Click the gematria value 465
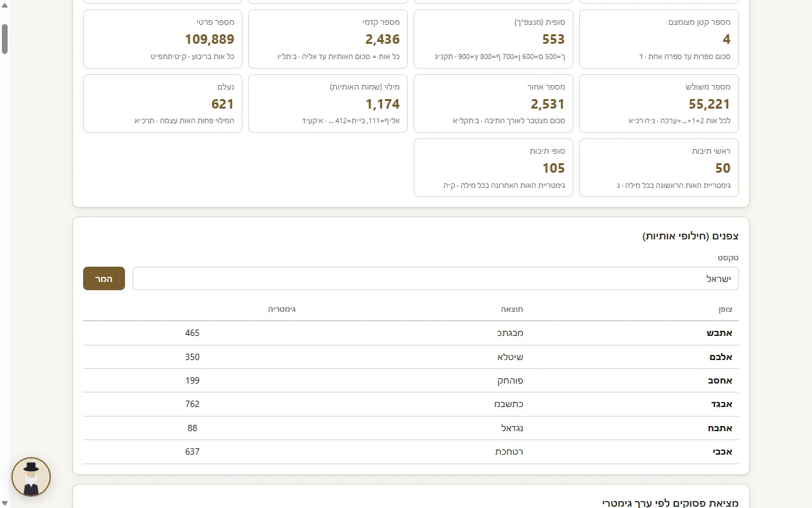This screenshot has height=508, width=812. click(x=192, y=333)
